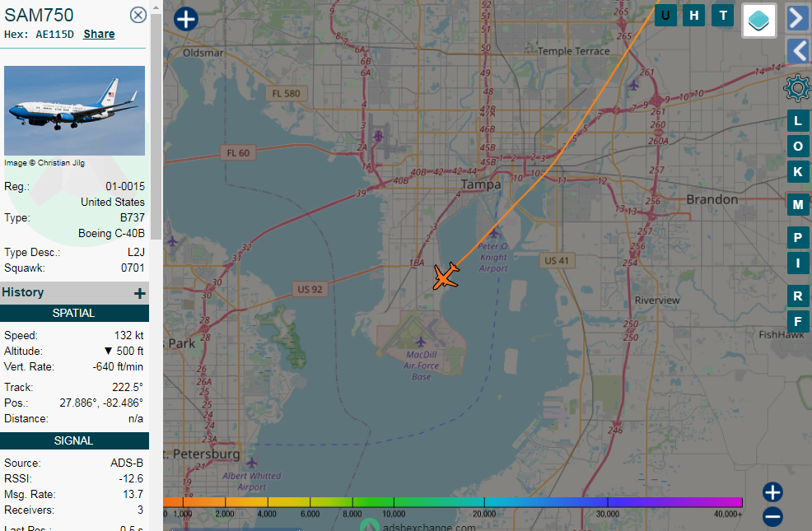812x531 pixels.
Task: Click MacDill Air Force Base airport marker
Action: pyautogui.click(x=421, y=342)
